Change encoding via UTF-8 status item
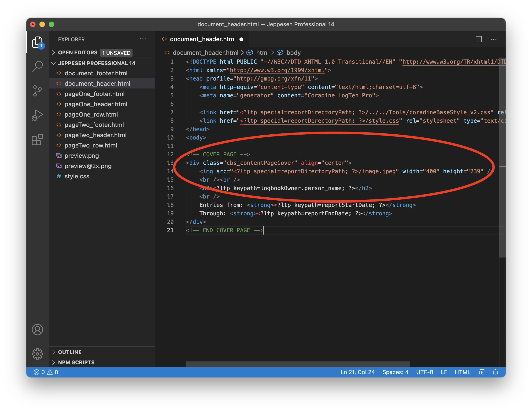The height and width of the screenshot is (412, 532). (425, 372)
